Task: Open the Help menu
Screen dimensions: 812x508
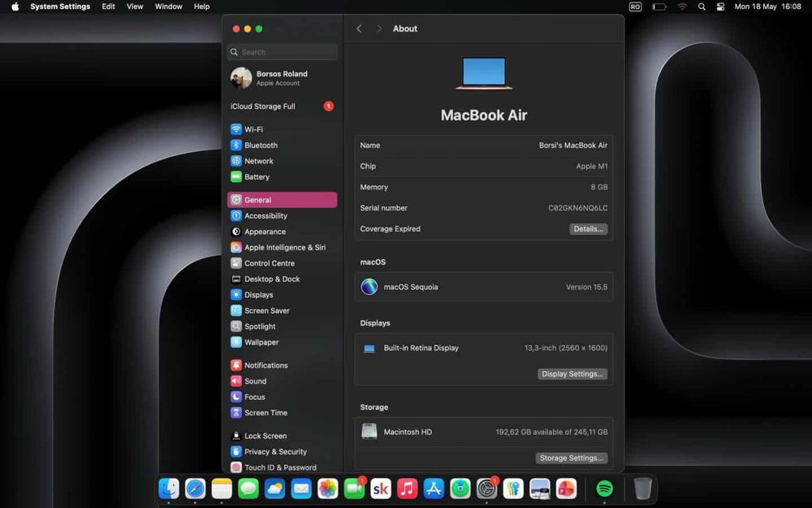Action: tap(201, 7)
